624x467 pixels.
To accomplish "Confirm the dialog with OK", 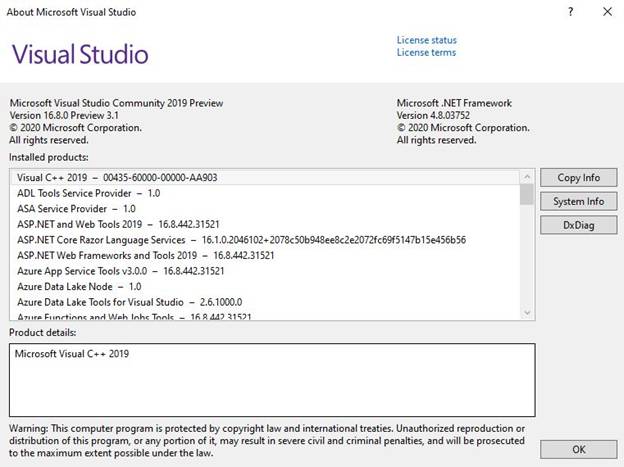I will [579, 449].
